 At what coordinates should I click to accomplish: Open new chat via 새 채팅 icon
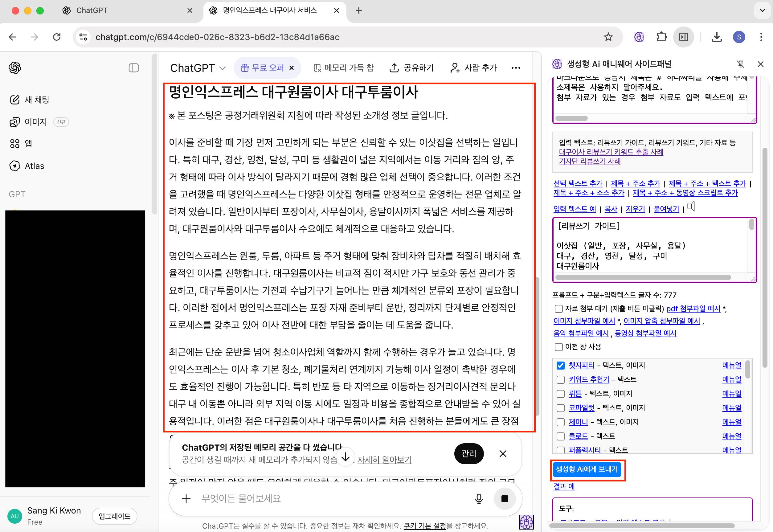click(x=15, y=100)
